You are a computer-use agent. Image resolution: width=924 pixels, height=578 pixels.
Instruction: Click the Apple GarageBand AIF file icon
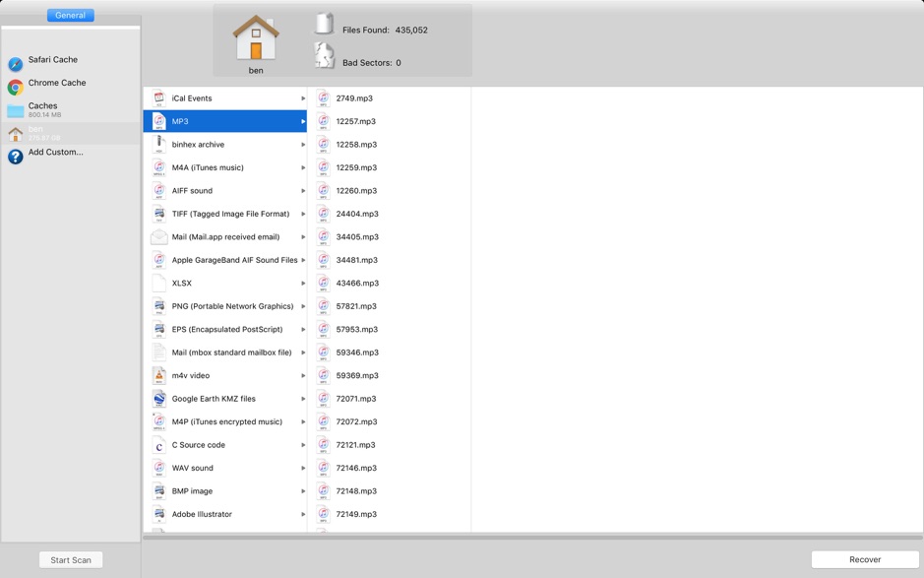158,260
